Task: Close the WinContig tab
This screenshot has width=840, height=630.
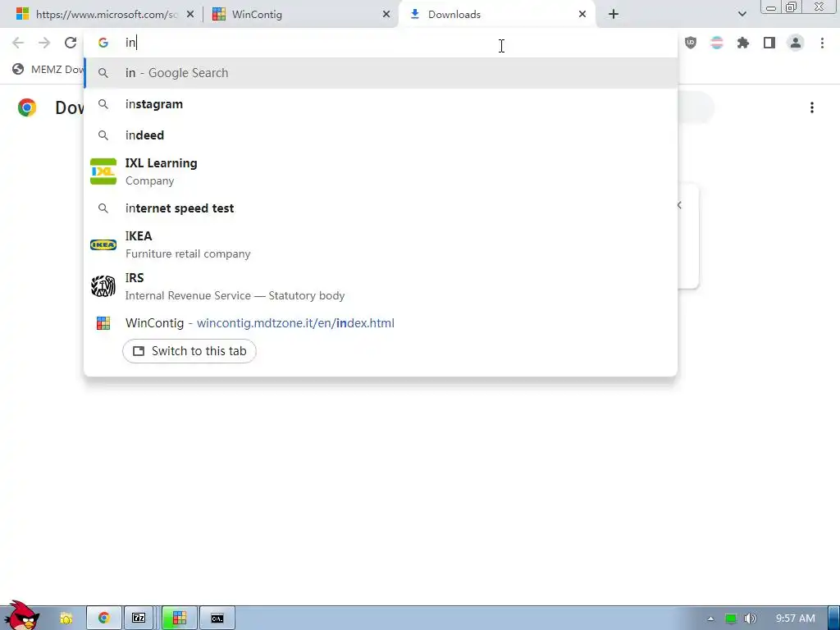Action: click(386, 15)
